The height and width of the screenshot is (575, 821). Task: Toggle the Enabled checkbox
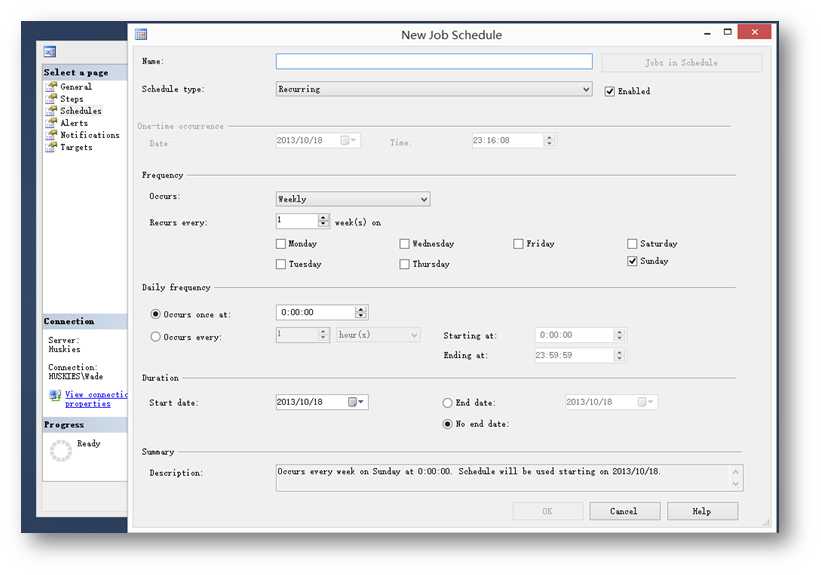[609, 91]
